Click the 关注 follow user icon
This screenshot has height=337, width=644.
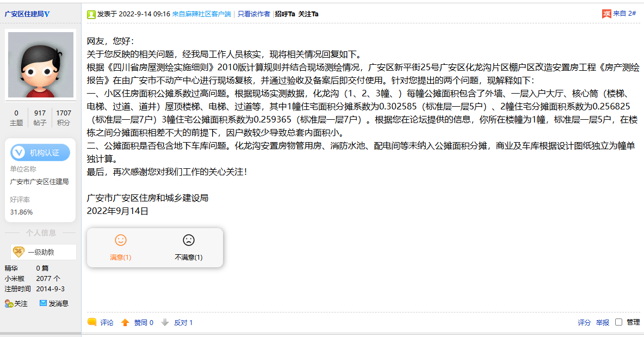point(9,303)
